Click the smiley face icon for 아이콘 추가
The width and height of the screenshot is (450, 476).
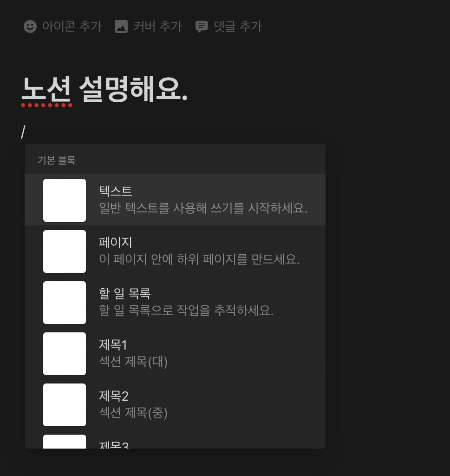(x=30, y=26)
